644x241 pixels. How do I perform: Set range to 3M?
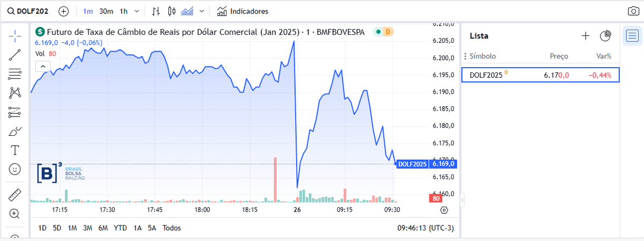pyautogui.click(x=87, y=228)
